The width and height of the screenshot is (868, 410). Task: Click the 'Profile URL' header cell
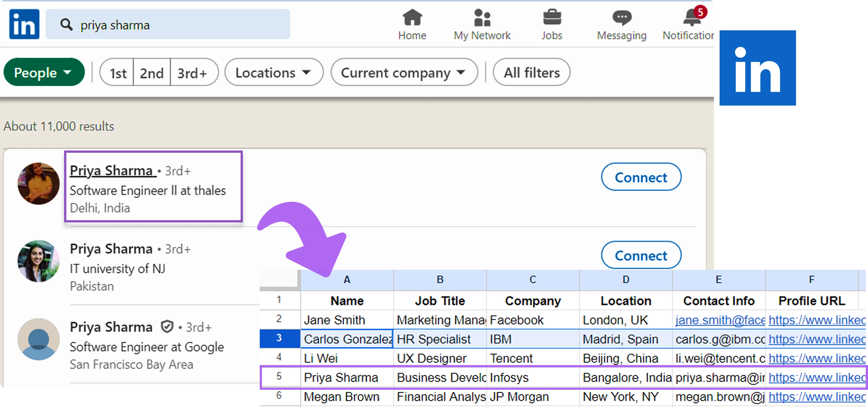point(812,300)
